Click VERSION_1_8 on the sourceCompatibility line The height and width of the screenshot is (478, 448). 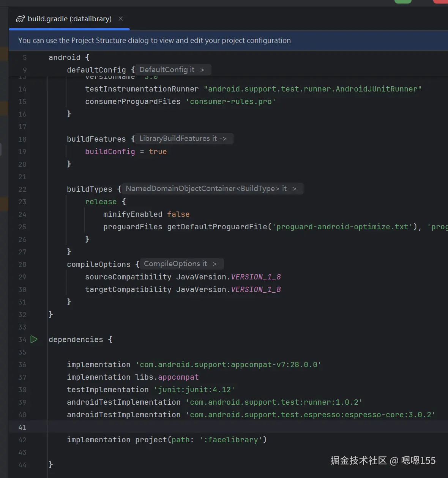[x=256, y=277]
